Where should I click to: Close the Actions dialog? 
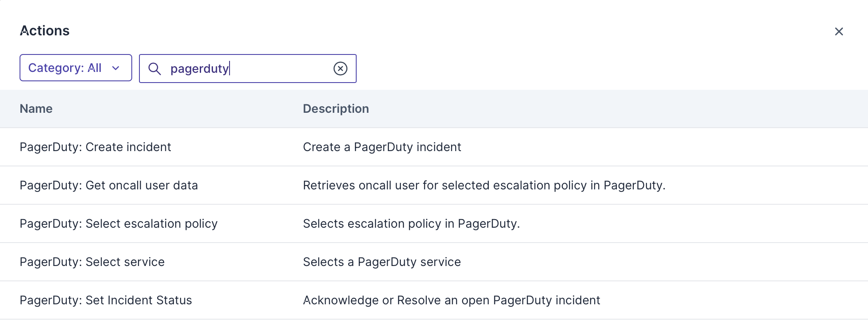pos(839,31)
